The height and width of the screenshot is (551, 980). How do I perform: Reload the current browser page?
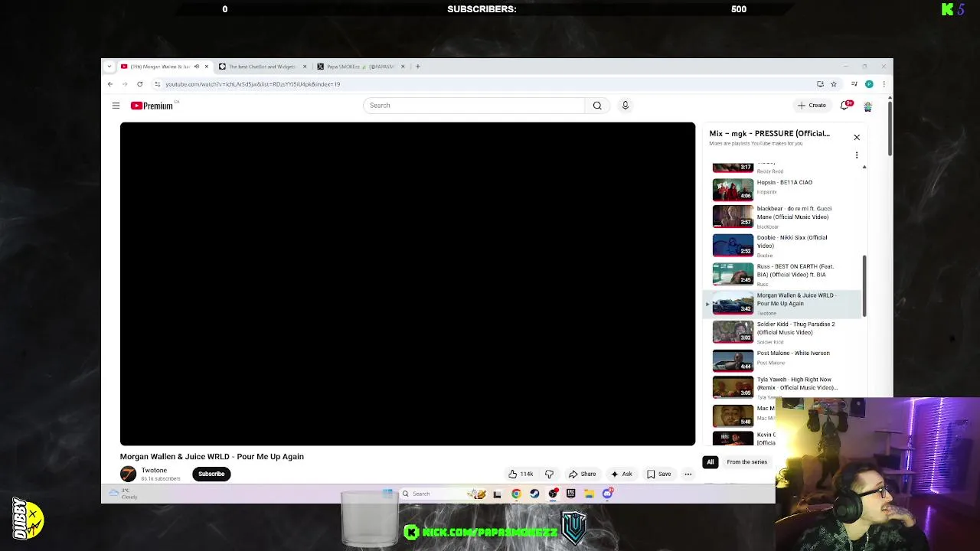[139, 84]
